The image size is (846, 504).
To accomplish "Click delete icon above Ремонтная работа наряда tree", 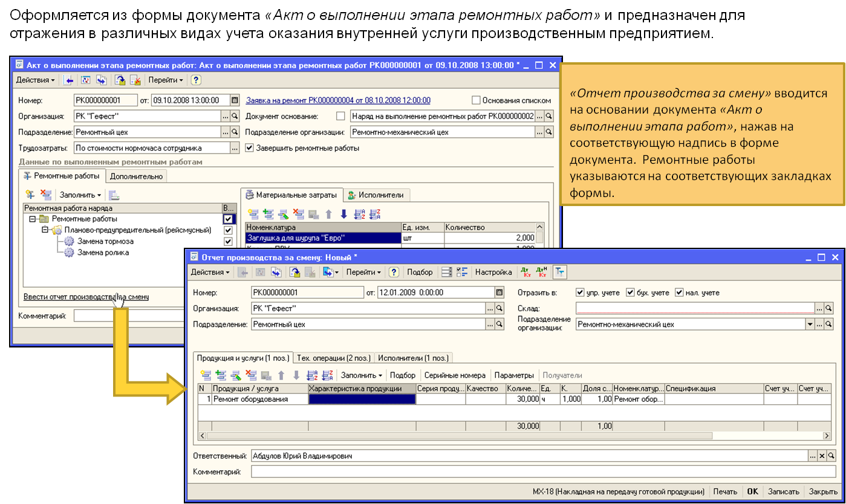I will (45, 195).
